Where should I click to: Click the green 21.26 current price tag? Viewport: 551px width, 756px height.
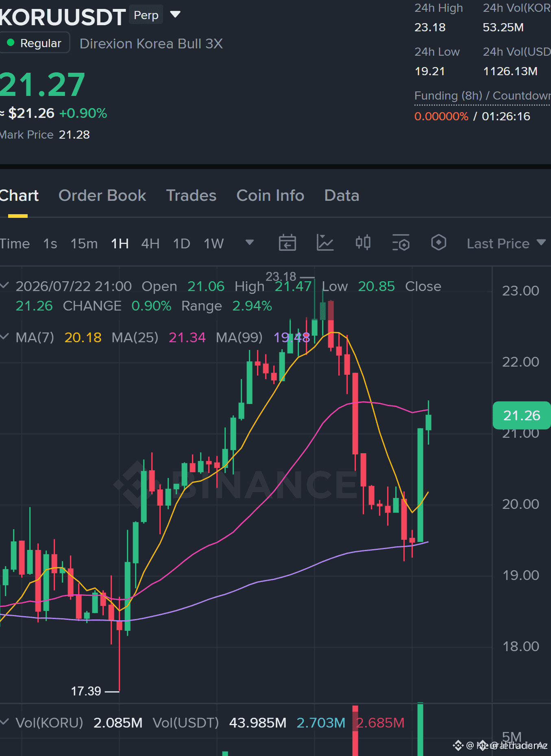point(522,415)
